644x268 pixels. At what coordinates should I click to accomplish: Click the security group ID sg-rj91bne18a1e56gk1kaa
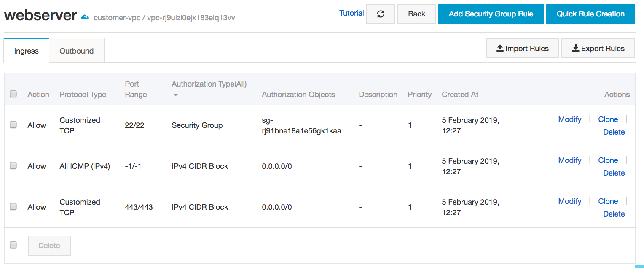301,126
